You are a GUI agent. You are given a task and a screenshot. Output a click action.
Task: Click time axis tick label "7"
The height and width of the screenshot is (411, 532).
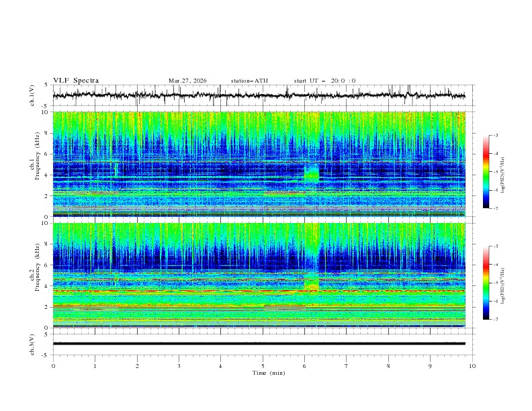[347, 366]
